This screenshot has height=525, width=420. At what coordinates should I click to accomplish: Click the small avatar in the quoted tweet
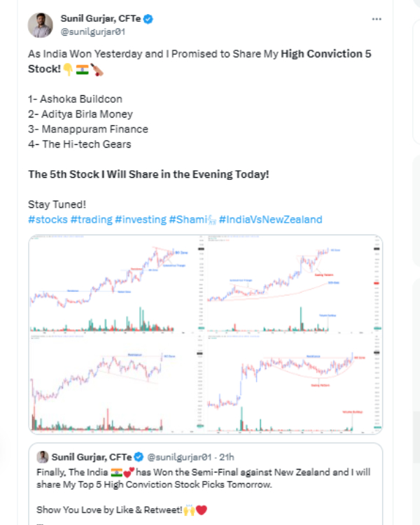tap(42, 456)
